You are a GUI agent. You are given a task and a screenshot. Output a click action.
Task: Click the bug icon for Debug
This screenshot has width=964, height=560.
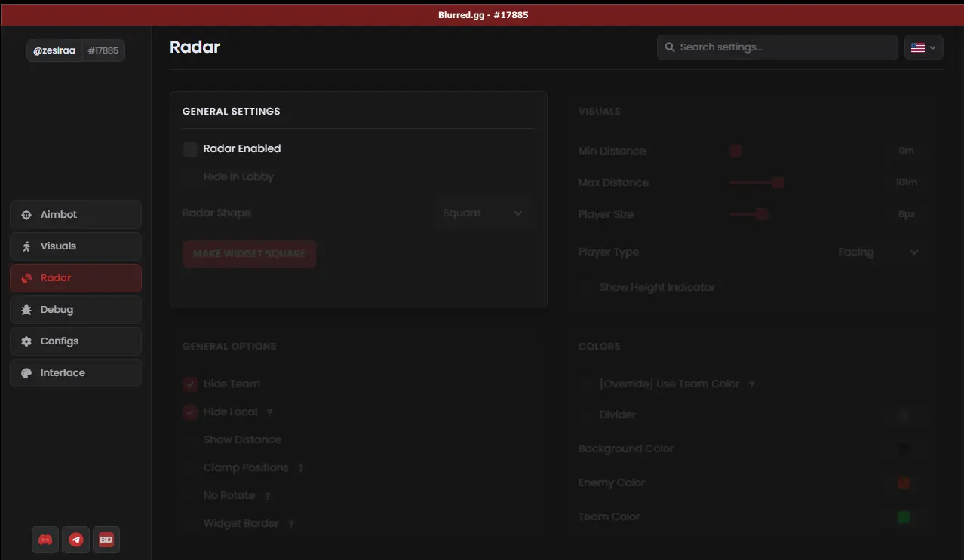pos(26,310)
